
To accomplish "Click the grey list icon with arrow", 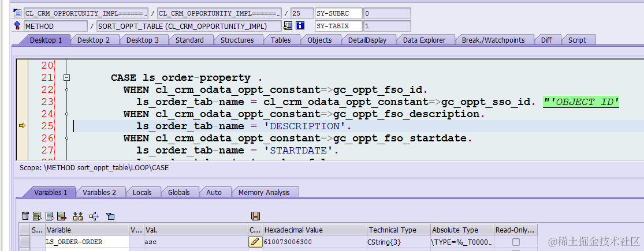I will pyautogui.click(x=50, y=216).
